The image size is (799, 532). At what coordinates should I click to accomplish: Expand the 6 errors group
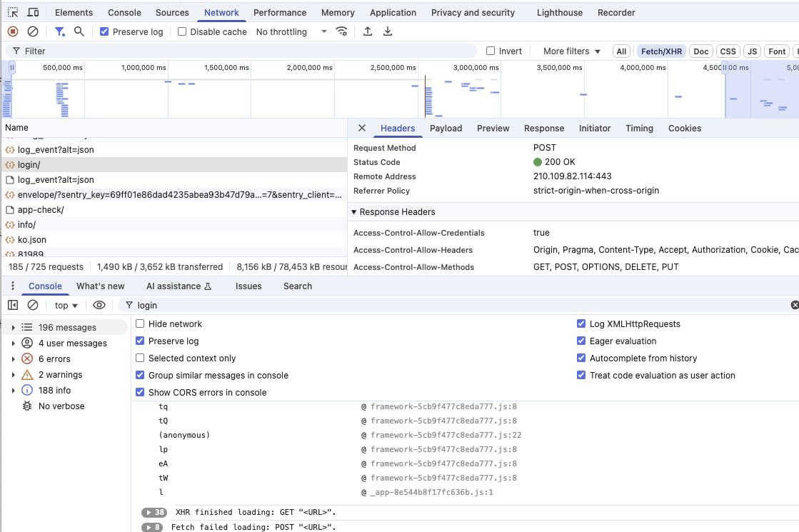[x=14, y=358]
